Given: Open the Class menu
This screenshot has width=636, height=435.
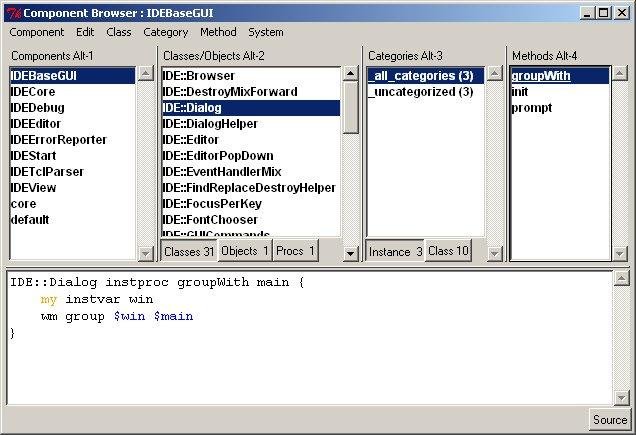Looking at the screenshot, I should point(118,32).
